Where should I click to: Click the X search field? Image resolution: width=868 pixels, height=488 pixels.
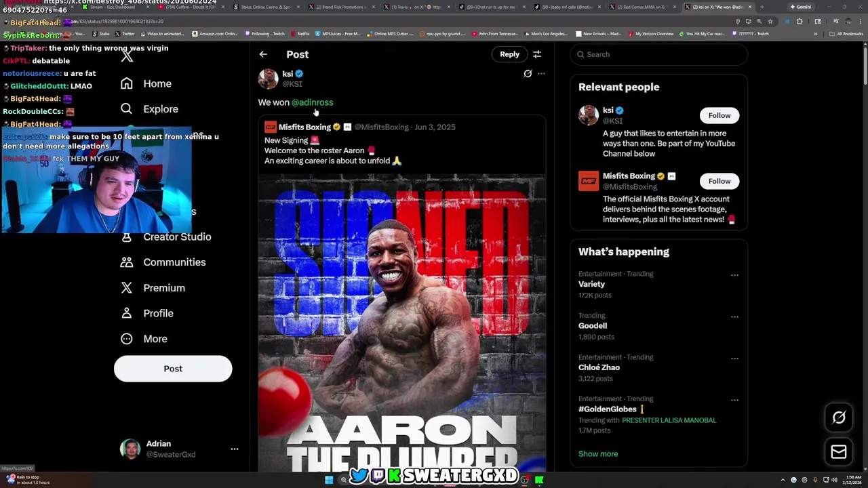658,54
